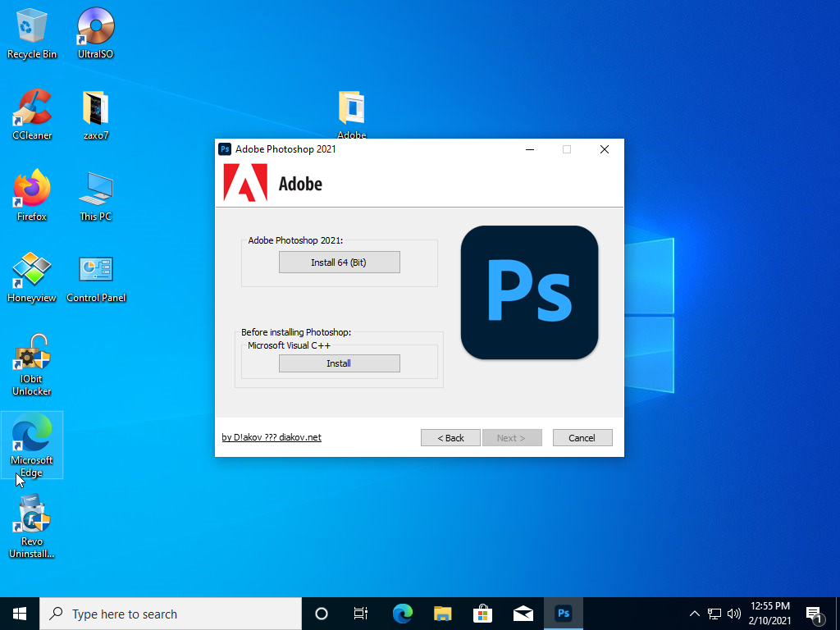Click the Photoshop Ps logo image
Viewport: 840px width, 630px height.
coord(529,293)
